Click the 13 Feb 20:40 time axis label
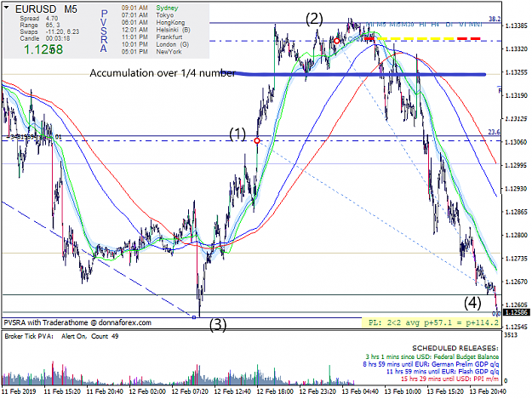Screen dimensions: 532x399 click(488, 391)
